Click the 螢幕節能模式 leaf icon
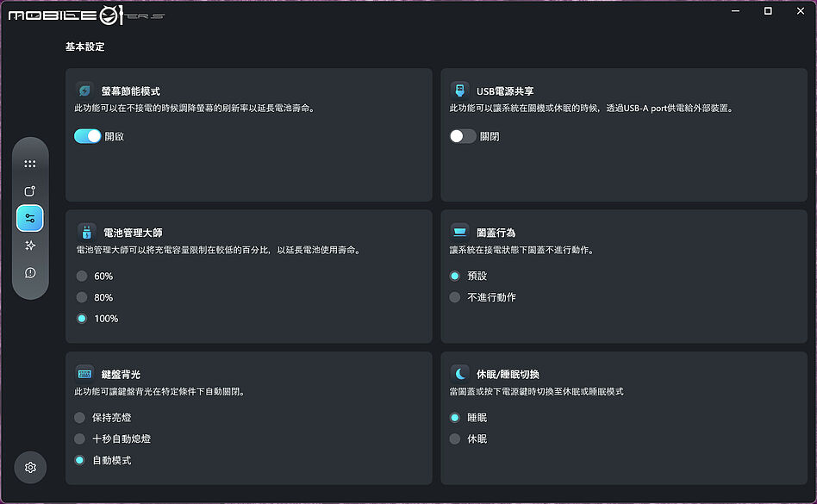817x504 pixels. 84,90
